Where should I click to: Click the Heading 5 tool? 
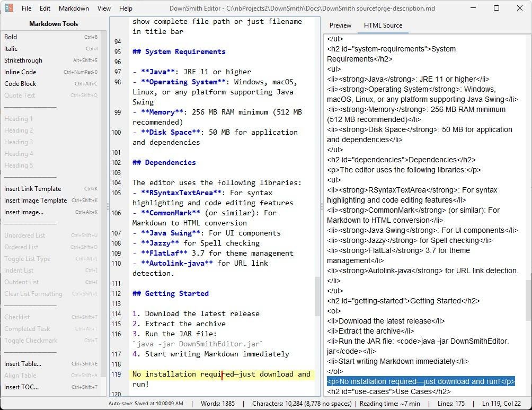pos(51,165)
